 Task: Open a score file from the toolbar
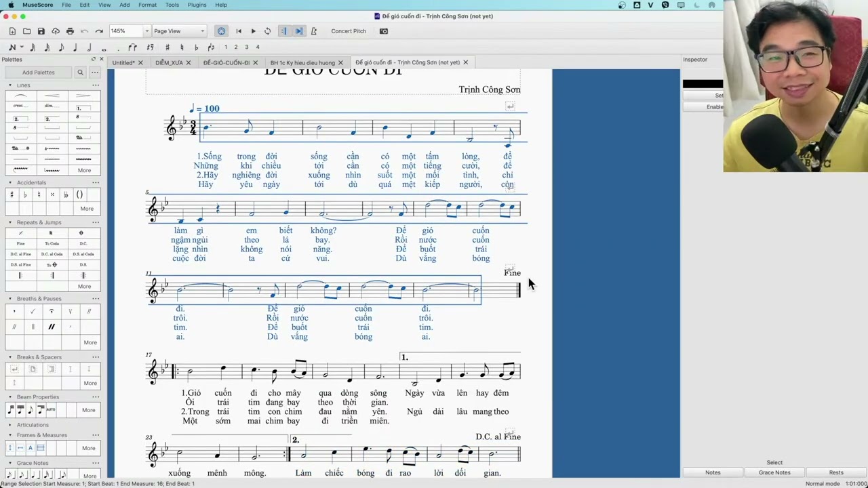26,31
